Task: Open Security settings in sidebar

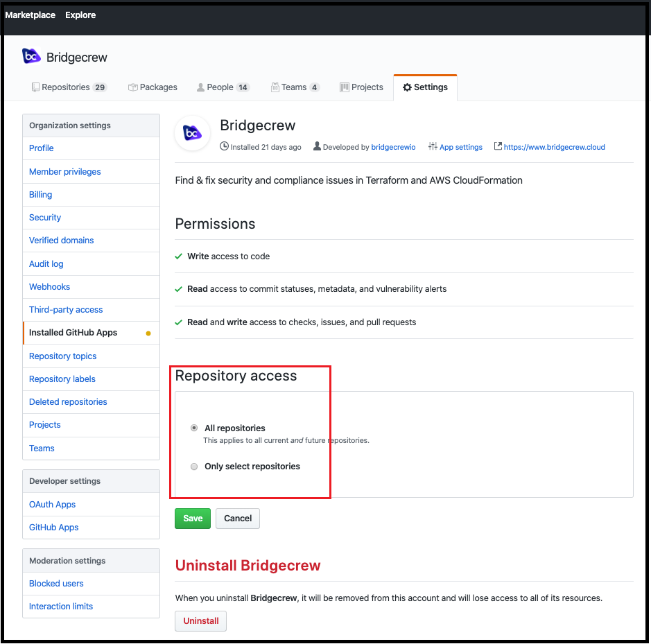Action: point(92,218)
